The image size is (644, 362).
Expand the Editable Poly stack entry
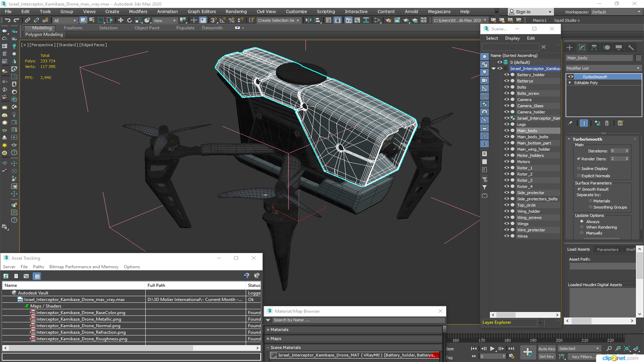click(x=570, y=83)
